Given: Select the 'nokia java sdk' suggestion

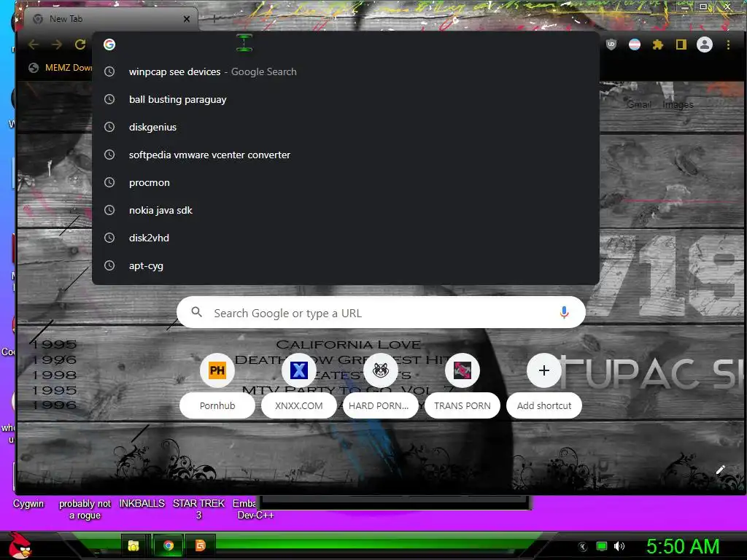Looking at the screenshot, I should pos(345,210).
